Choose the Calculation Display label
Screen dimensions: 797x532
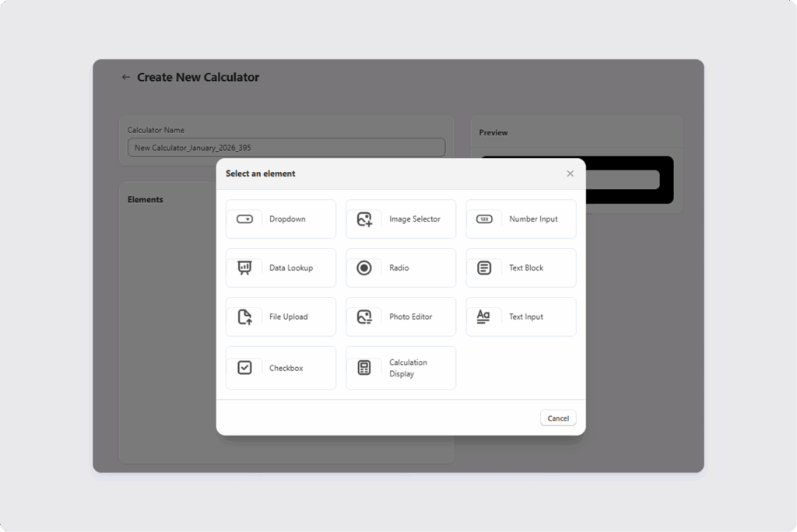coord(408,368)
